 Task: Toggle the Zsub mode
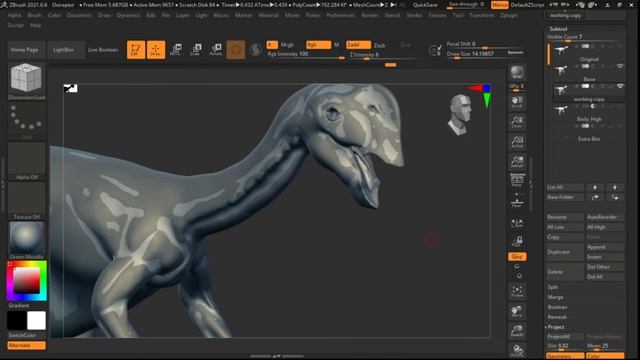tap(380, 45)
